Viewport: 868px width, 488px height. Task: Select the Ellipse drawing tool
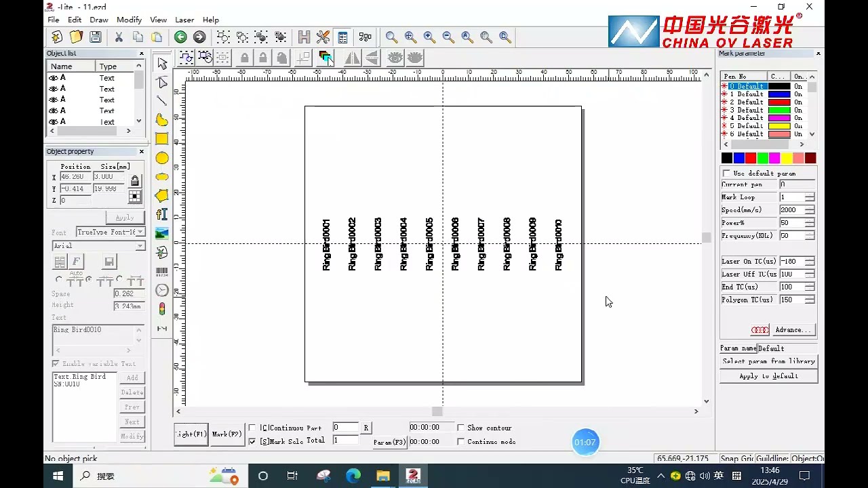pos(162,177)
